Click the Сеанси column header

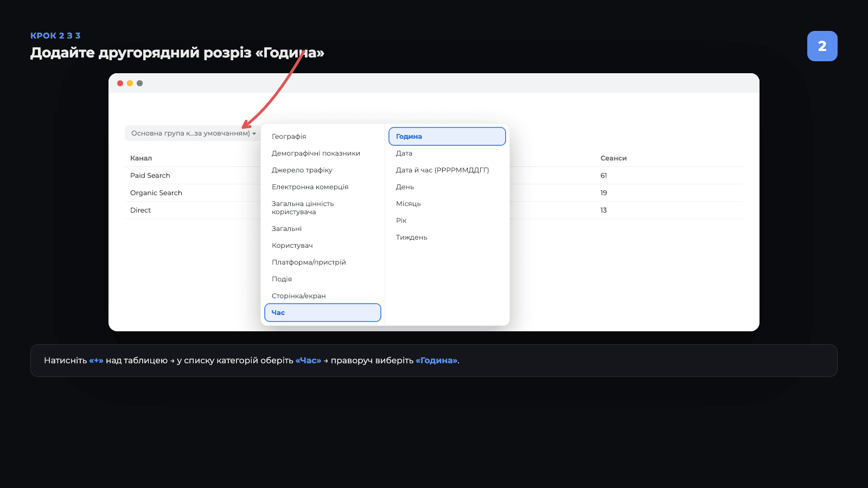614,158
